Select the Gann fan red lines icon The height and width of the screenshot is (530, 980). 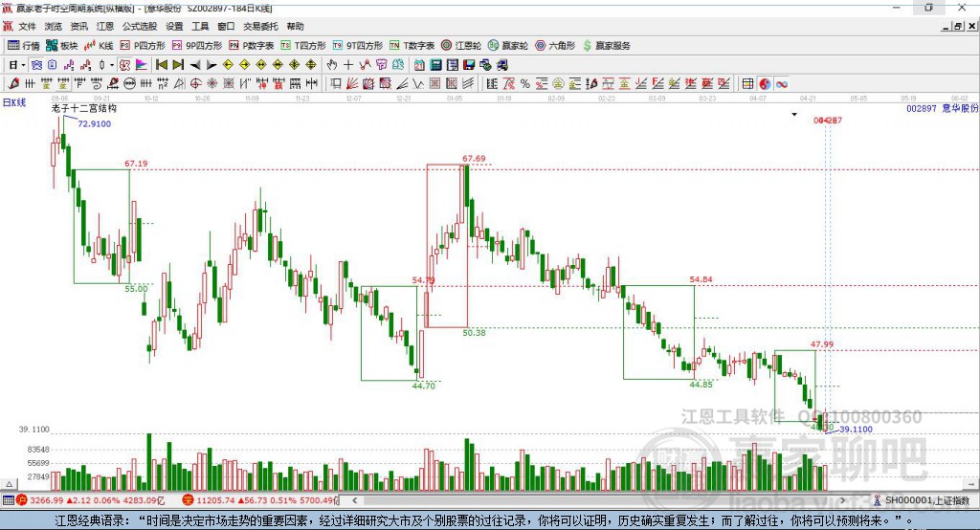pyautogui.click(x=352, y=84)
